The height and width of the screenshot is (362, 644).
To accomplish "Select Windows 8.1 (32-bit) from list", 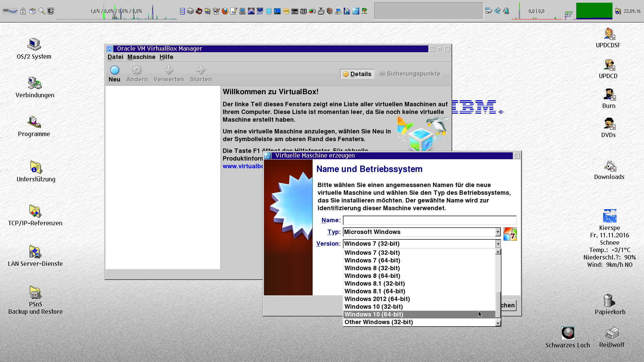I will coord(419,284).
